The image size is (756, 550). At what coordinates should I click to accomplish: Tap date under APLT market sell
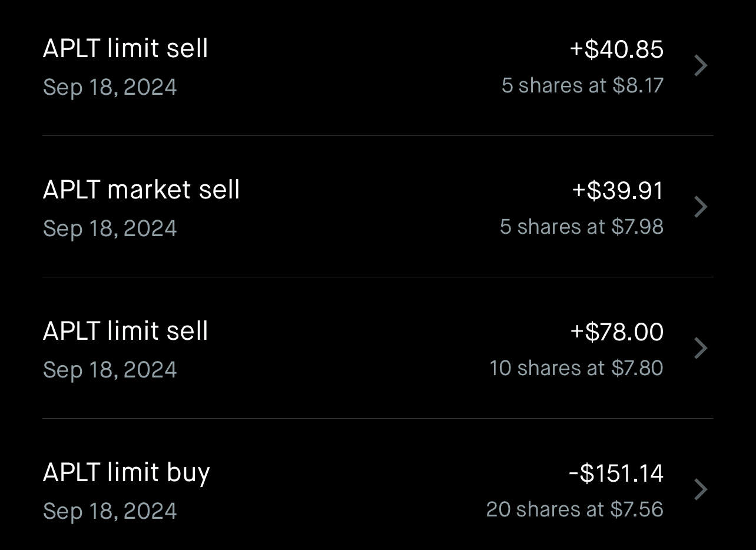click(110, 228)
